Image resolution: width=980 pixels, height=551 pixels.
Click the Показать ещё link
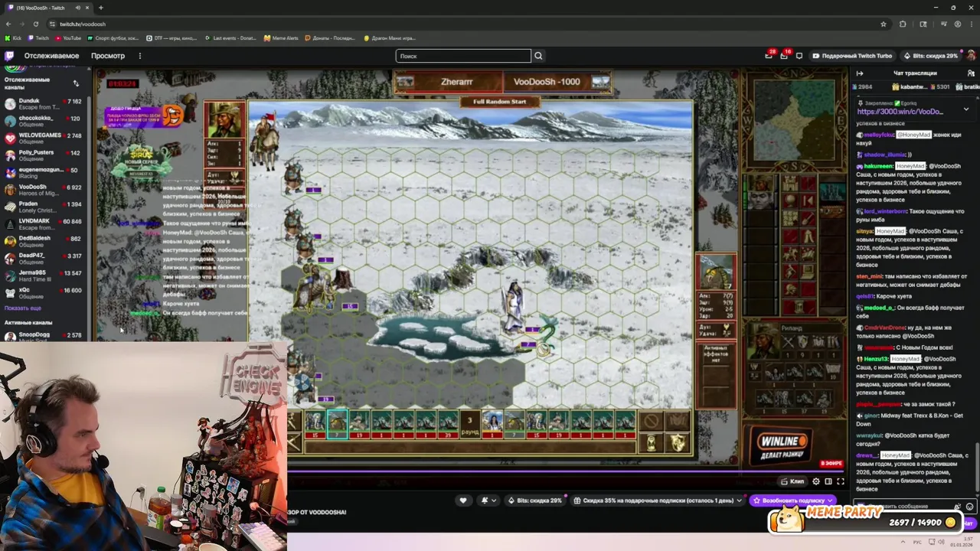tap(23, 308)
